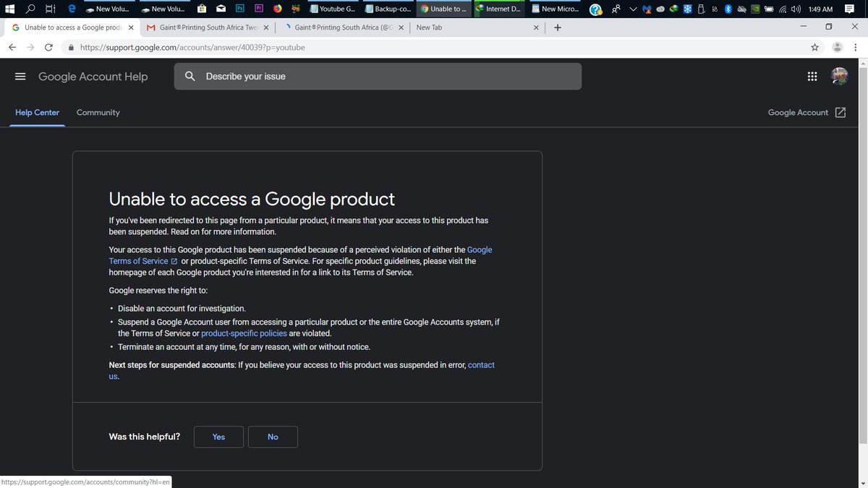Image resolution: width=868 pixels, height=488 pixels.
Task: Click the contact us link
Action: click(x=302, y=371)
